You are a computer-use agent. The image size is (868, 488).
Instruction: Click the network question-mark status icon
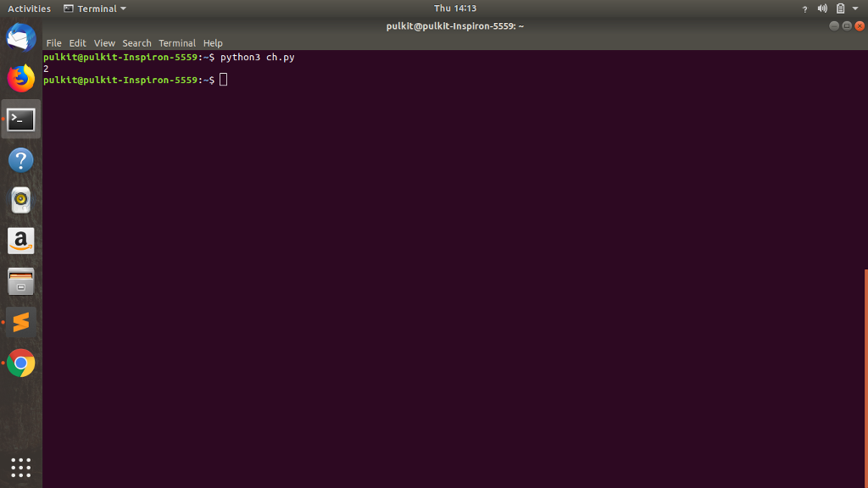[805, 8]
